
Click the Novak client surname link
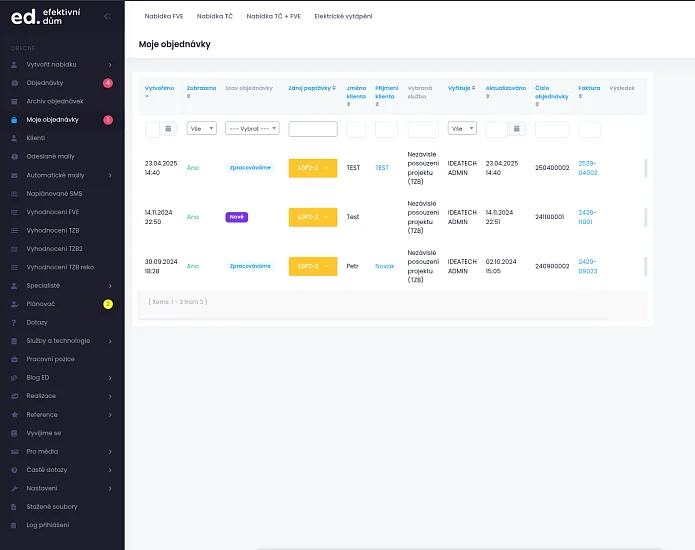[384, 266]
